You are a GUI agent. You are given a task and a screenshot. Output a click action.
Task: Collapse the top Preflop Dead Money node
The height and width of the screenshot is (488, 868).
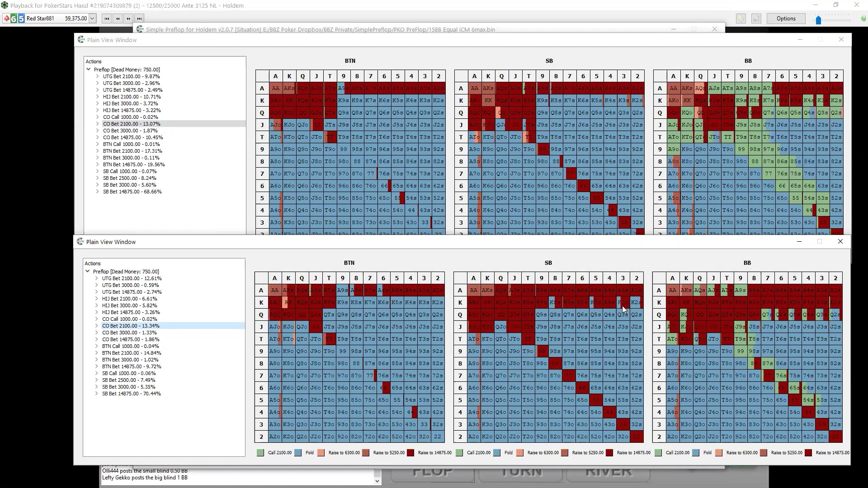(89, 70)
